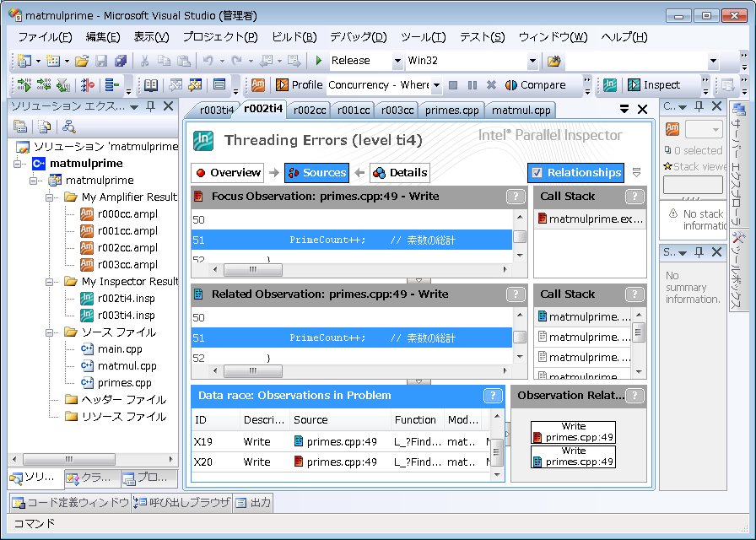756x540 pixels.
Task: Click the Inspect button
Action: (x=654, y=85)
